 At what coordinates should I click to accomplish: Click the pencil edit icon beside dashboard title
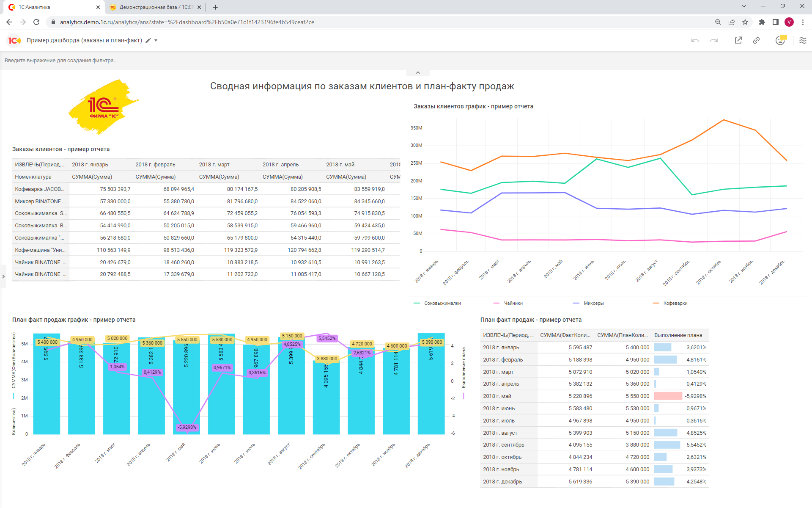pos(148,40)
